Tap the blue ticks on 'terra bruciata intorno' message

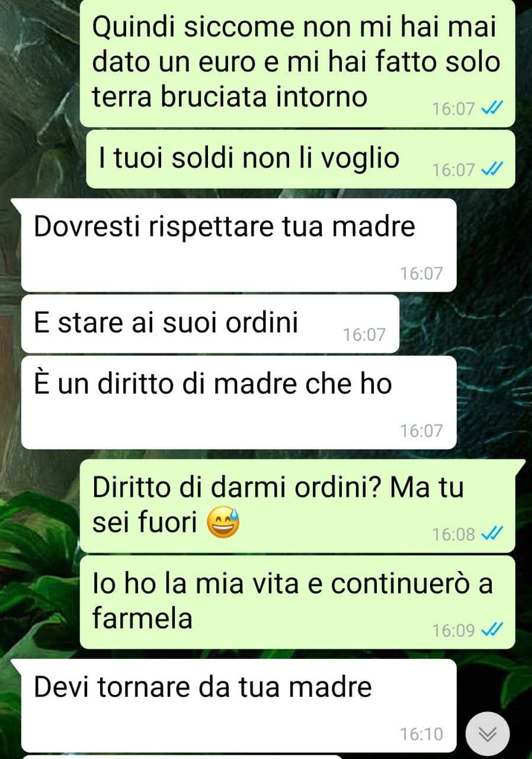click(493, 109)
